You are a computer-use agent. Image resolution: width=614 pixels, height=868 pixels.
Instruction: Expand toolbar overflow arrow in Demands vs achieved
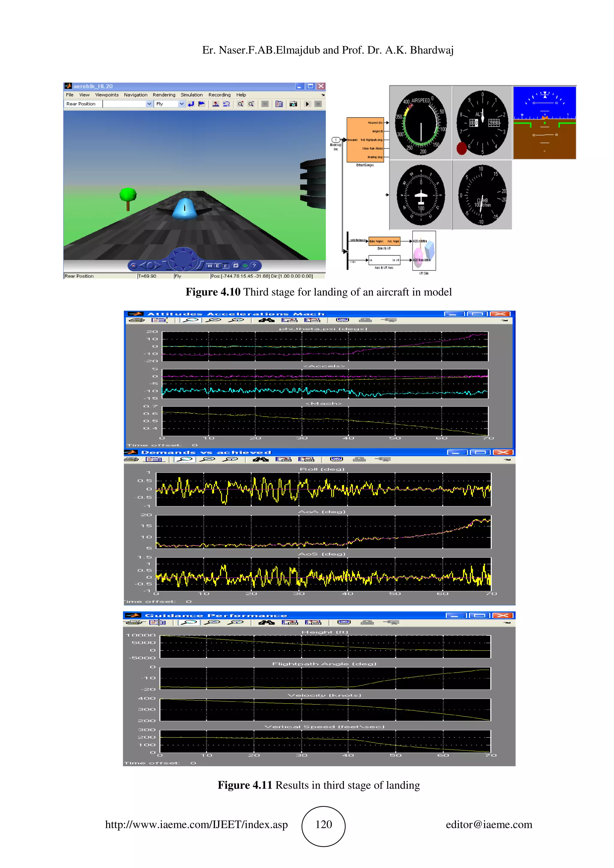(x=507, y=460)
